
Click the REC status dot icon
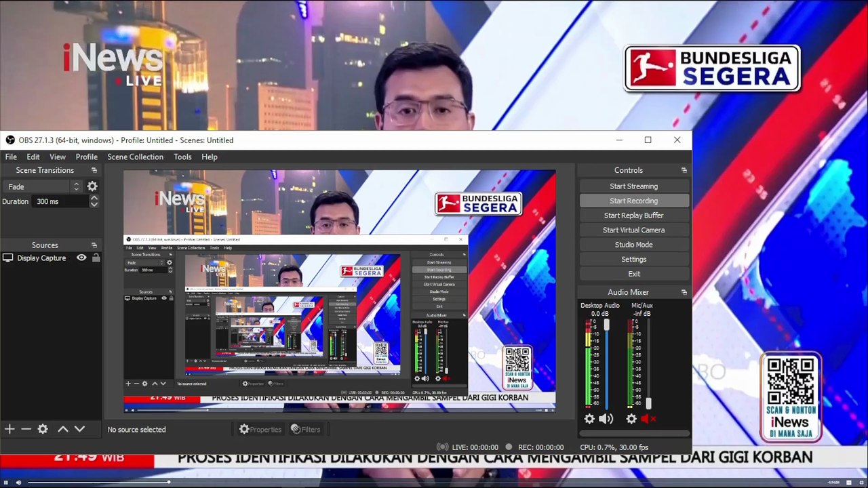click(509, 447)
